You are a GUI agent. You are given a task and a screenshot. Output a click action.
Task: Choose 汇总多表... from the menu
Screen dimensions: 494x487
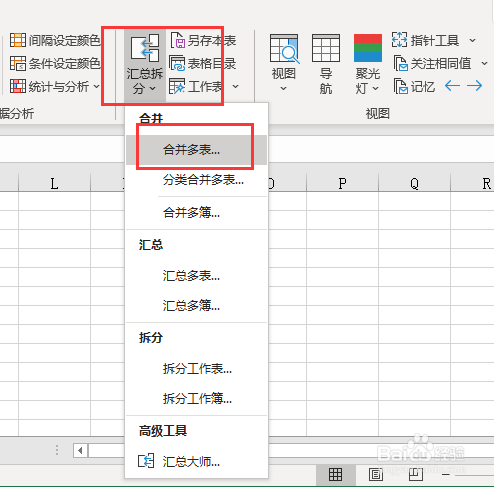click(x=196, y=276)
